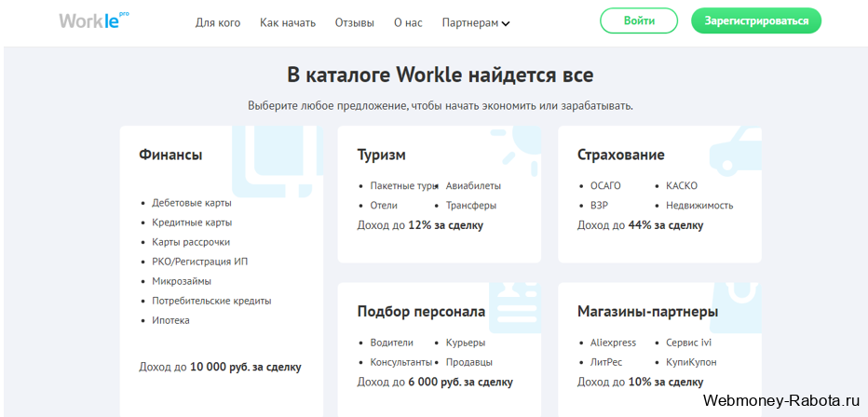Select ВЗР insurance item
This screenshot has width=868, height=417.
[600, 205]
